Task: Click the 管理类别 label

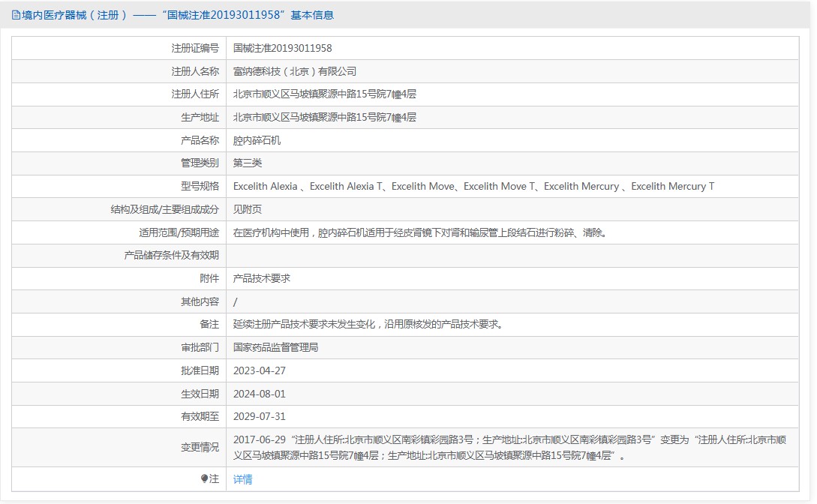Action: [200, 163]
